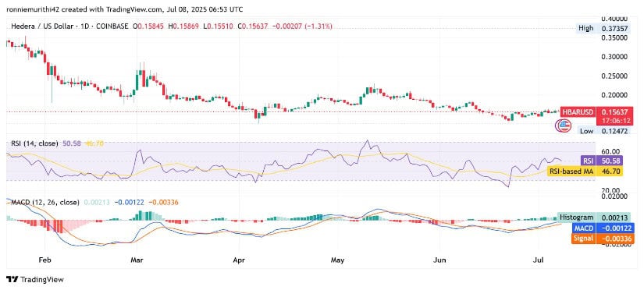Click the yellow RSI-based MA label
The image size is (644, 290).
(571, 171)
